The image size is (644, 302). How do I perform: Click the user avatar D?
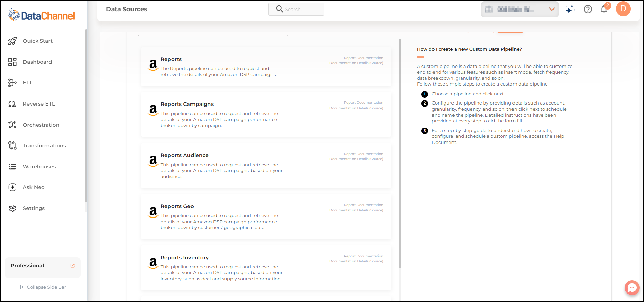pos(623,9)
